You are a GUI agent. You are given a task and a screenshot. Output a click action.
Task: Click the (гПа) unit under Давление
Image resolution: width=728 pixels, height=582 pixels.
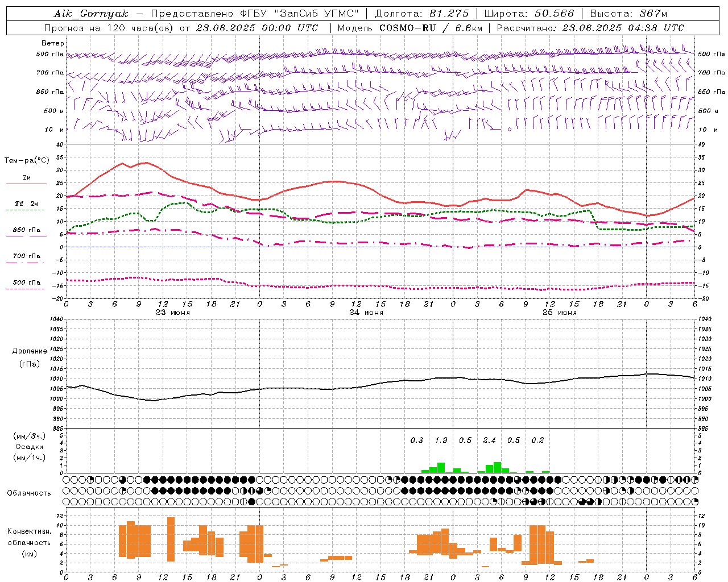pyautogui.click(x=30, y=364)
